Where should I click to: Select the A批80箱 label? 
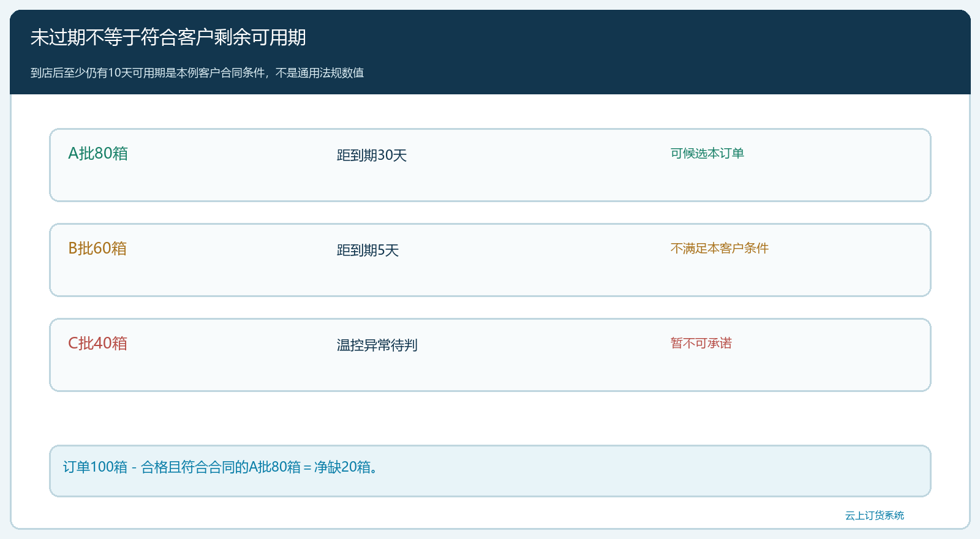coord(98,153)
